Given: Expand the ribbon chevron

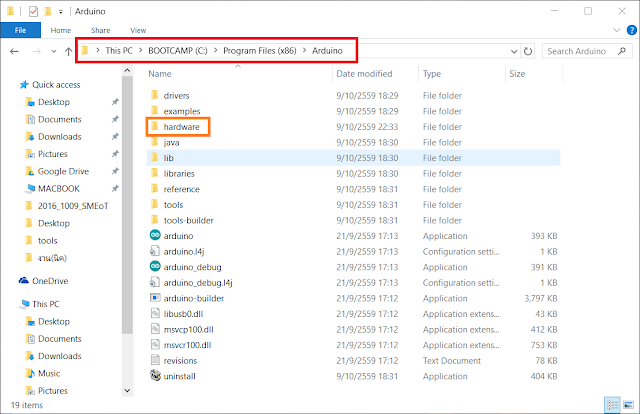Looking at the screenshot, I should pyautogui.click(x=617, y=30).
